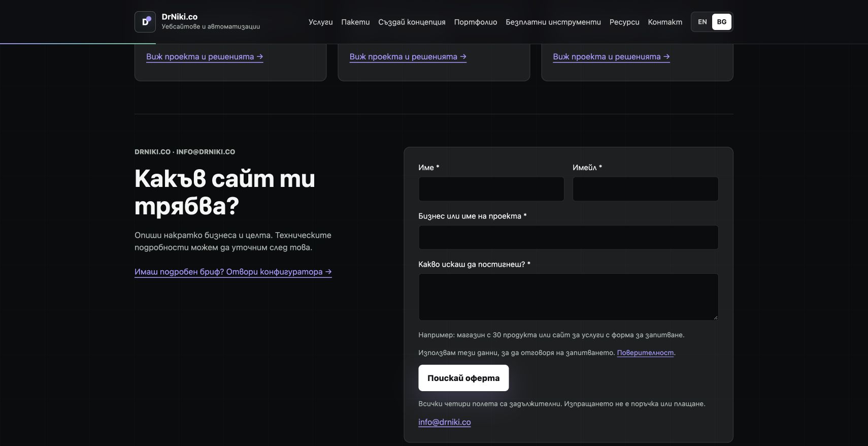This screenshot has height=446, width=868.
Task: Grab the textarea resize handle
Action: point(716,317)
